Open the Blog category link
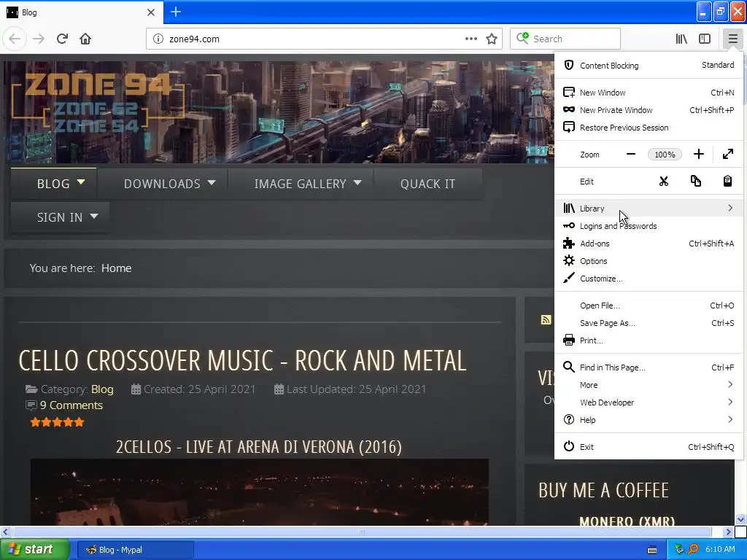 click(102, 389)
